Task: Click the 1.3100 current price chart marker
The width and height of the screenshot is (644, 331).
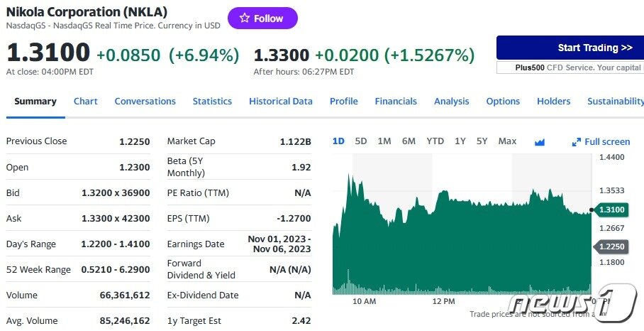Action: click(x=610, y=210)
